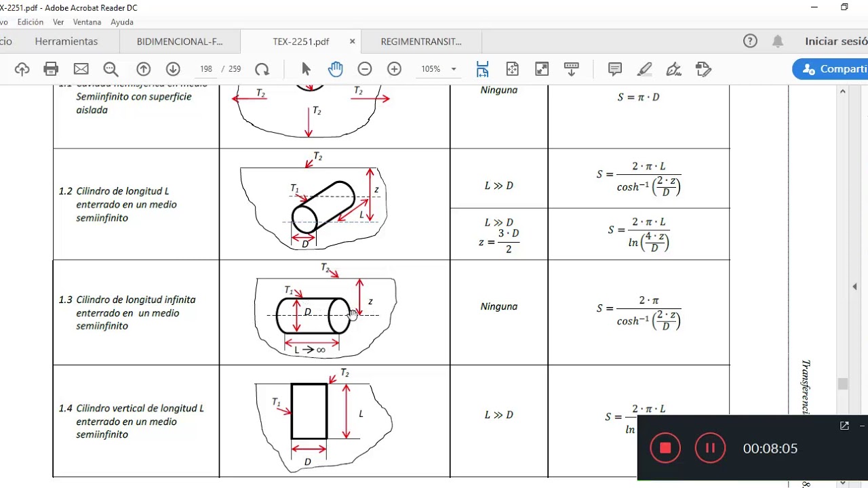The height and width of the screenshot is (488, 868).
Task: Open the stamp tool
Action: click(703, 69)
